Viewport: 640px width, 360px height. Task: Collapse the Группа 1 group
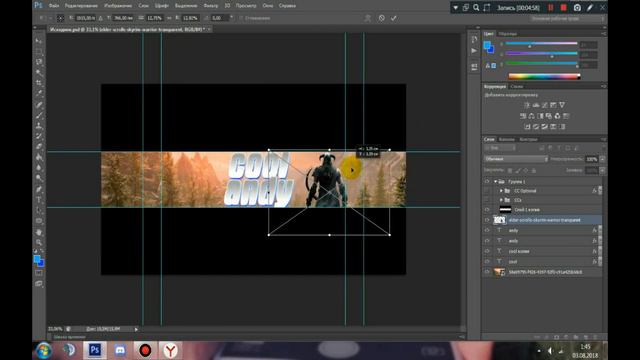(x=496, y=181)
